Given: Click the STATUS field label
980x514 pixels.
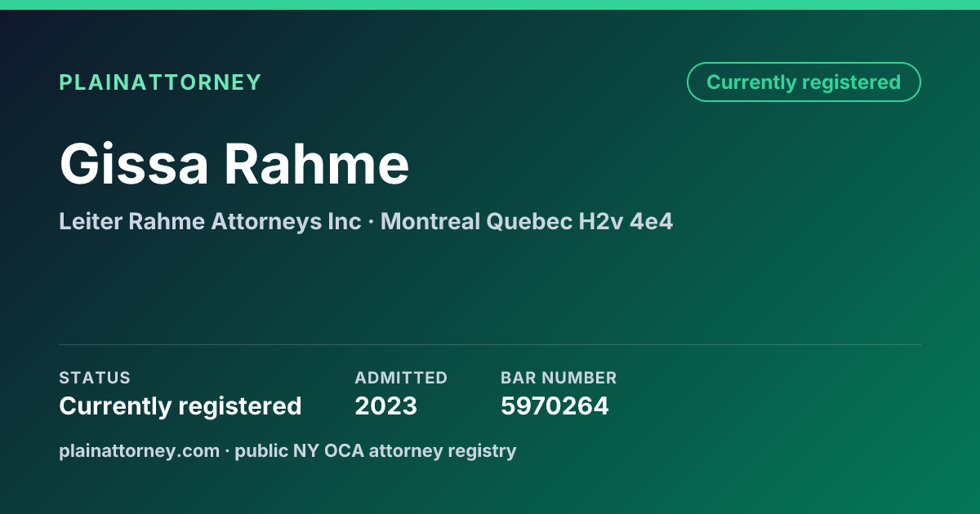Looking at the screenshot, I should pyautogui.click(x=95, y=378).
